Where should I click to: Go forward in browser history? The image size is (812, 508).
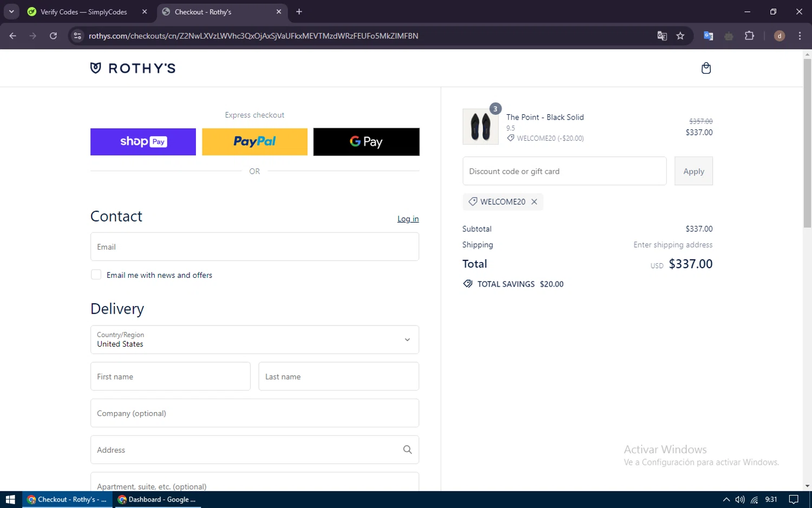pos(33,36)
